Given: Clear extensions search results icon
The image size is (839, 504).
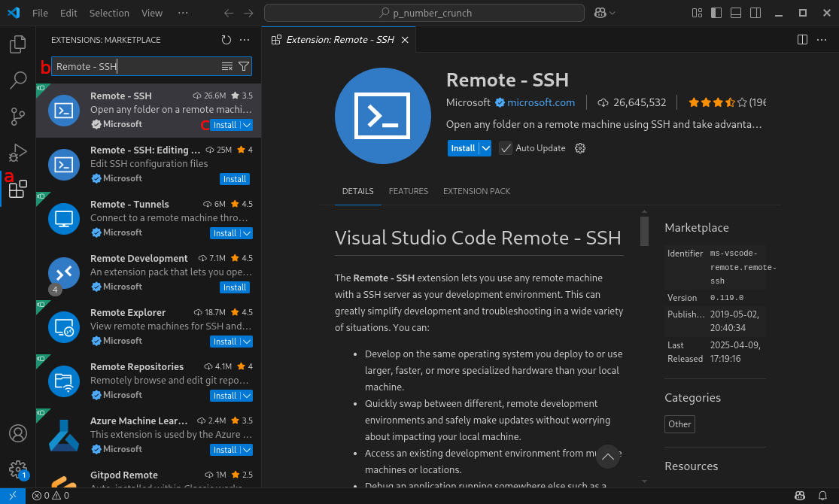Looking at the screenshot, I should (227, 66).
